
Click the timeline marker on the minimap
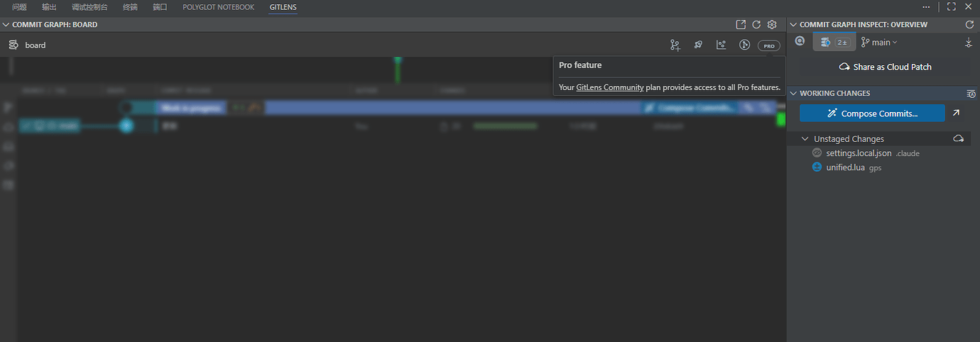398,70
